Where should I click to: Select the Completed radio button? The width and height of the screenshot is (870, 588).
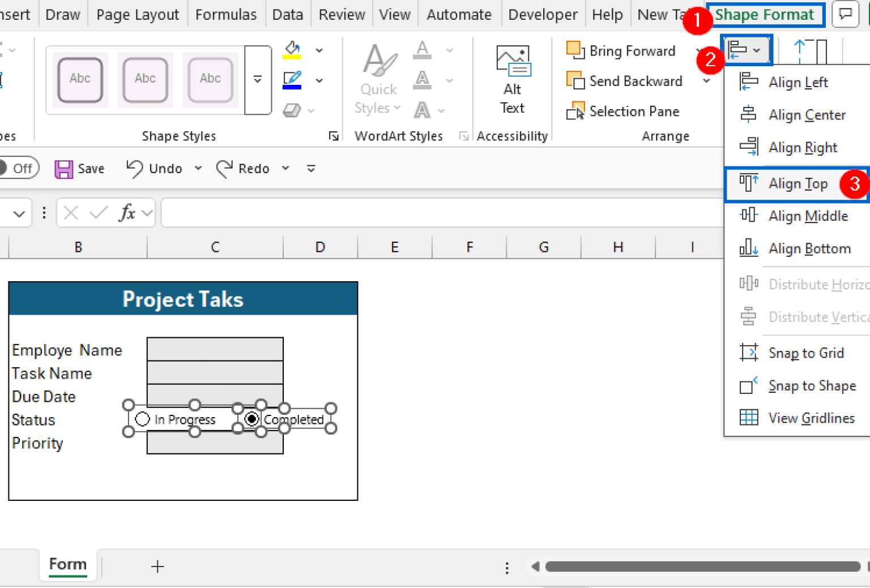251,419
